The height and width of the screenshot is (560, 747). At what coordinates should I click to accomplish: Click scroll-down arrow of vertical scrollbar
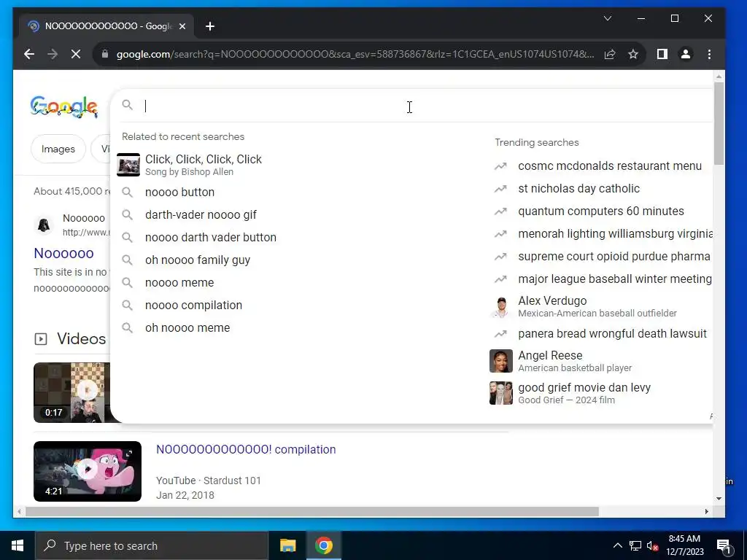pos(719,499)
